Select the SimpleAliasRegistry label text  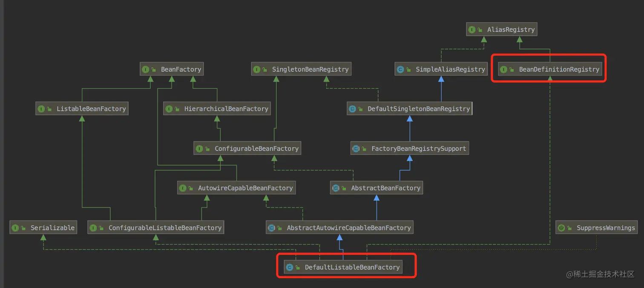click(450, 70)
